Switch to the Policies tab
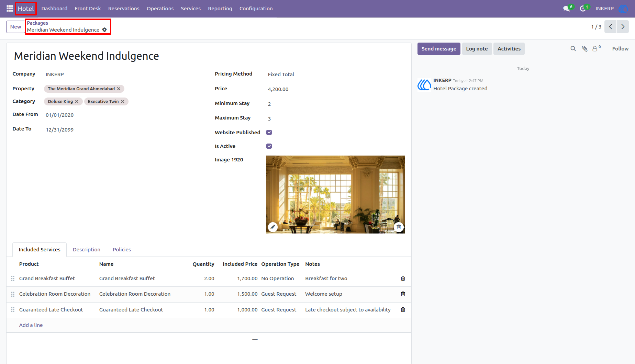This screenshot has height=364, width=635. [x=122, y=250]
